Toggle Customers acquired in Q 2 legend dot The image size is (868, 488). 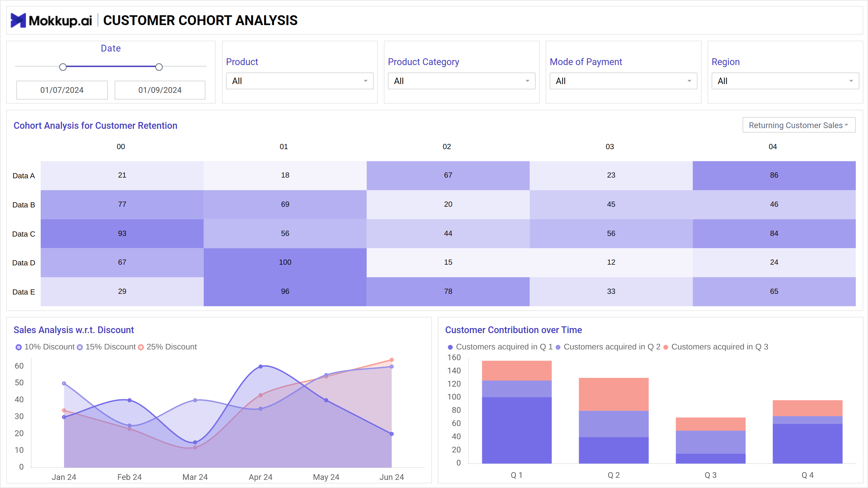click(558, 347)
